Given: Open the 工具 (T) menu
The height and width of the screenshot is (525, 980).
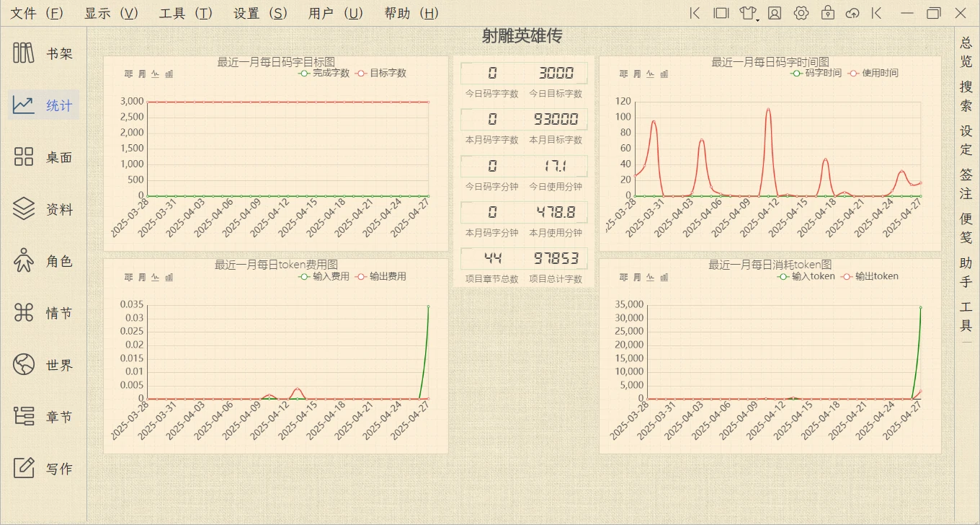Looking at the screenshot, I should click(186, 13).
